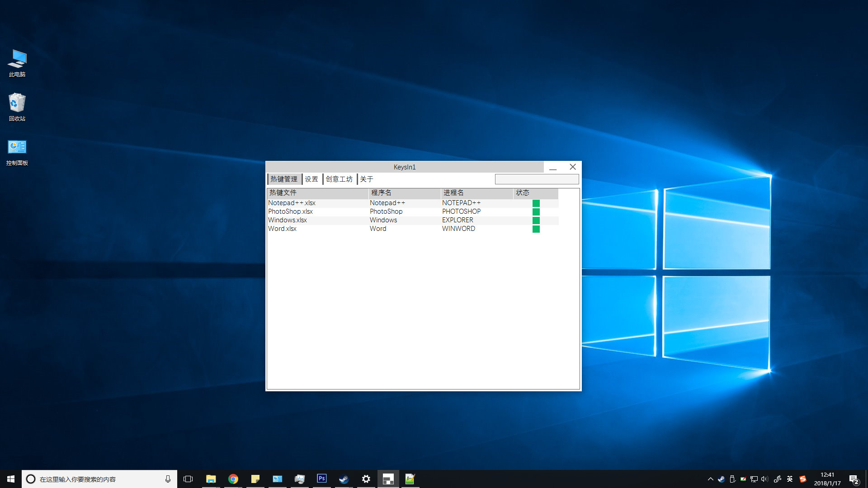The height and width of the screenshot is (488, 868).
Task: Open Windows Settings via taskbar gear icon
Action: (366, 479)
